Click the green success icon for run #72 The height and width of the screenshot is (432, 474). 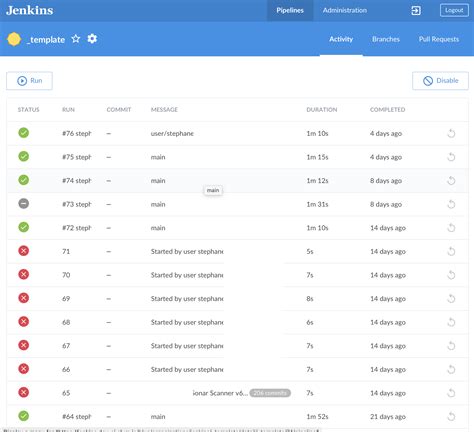click(23, 227)
